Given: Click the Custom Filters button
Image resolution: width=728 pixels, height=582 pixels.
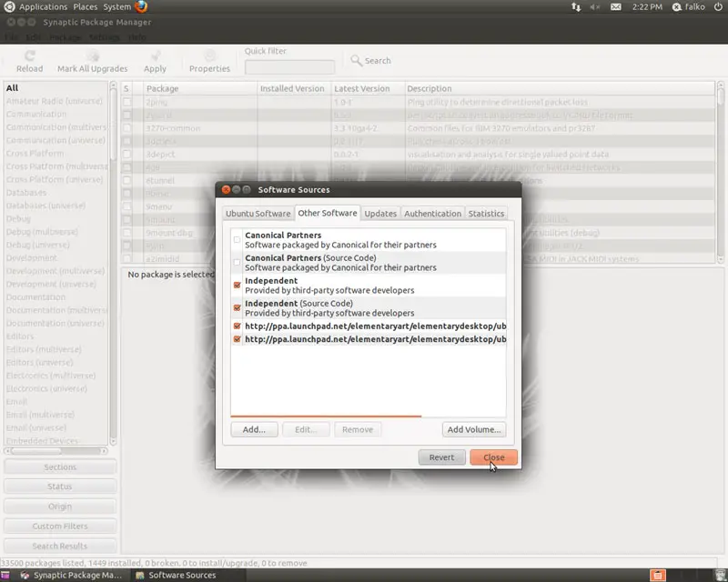Looking at the screenshot, I should coord(60,527).
